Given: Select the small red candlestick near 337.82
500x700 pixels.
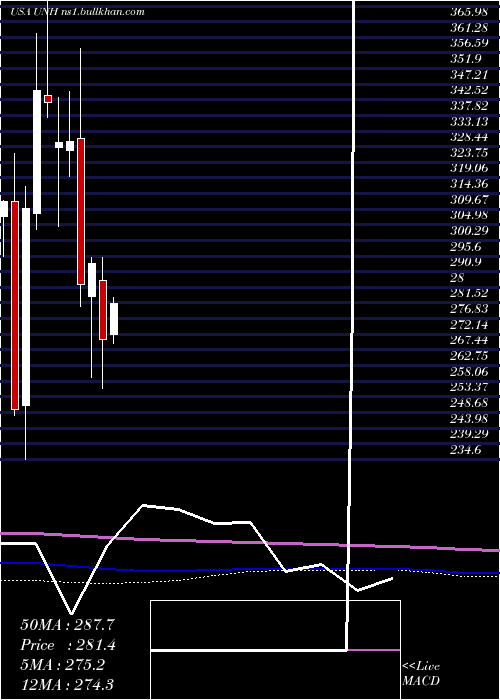Looking at the screenshot, I should (48, 99).
